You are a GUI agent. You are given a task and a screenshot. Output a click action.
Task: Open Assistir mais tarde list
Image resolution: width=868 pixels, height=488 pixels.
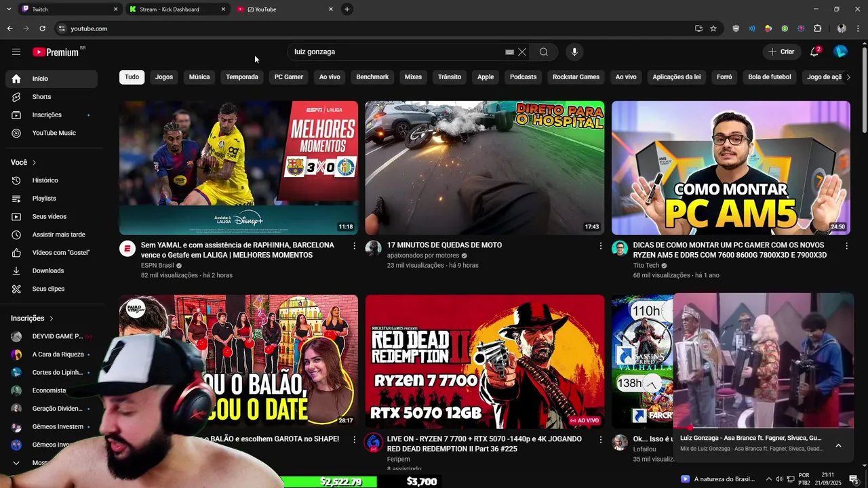[52, 235]
